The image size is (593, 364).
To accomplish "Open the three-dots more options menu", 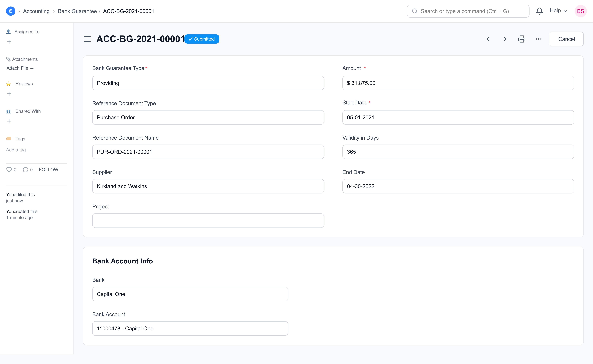I will 539,39.
